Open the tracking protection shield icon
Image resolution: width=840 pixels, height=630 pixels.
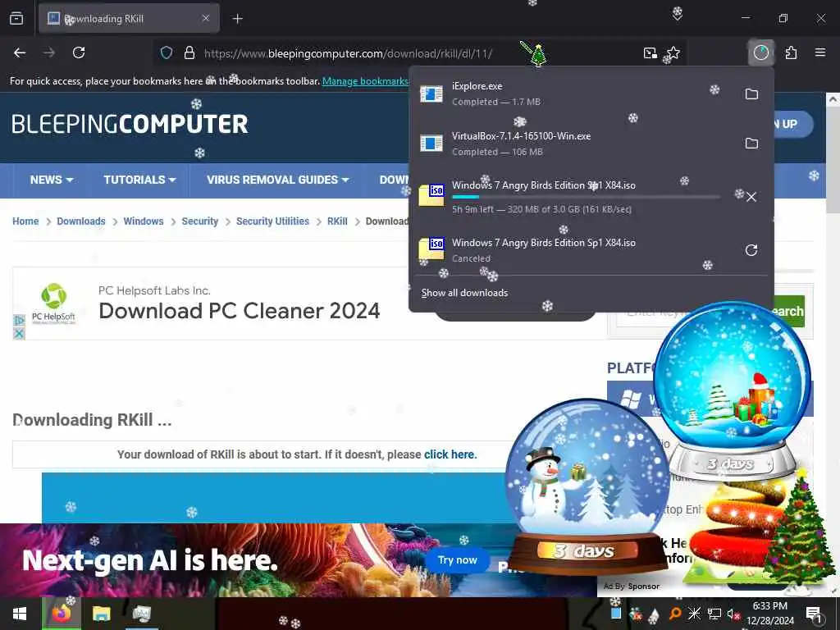[x=167, y=53]
